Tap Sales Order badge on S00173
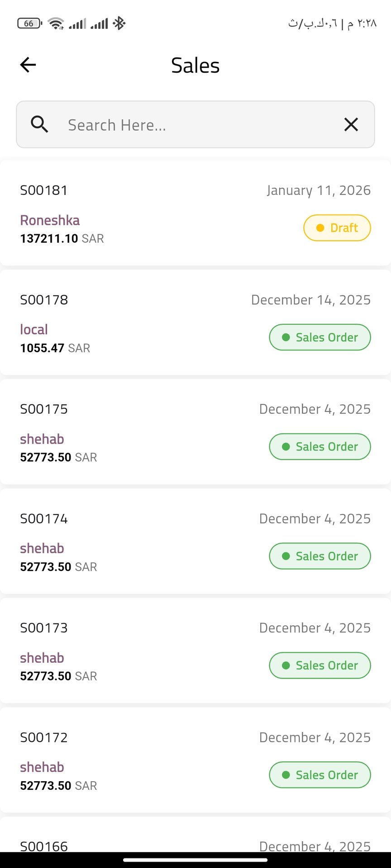 320,665
